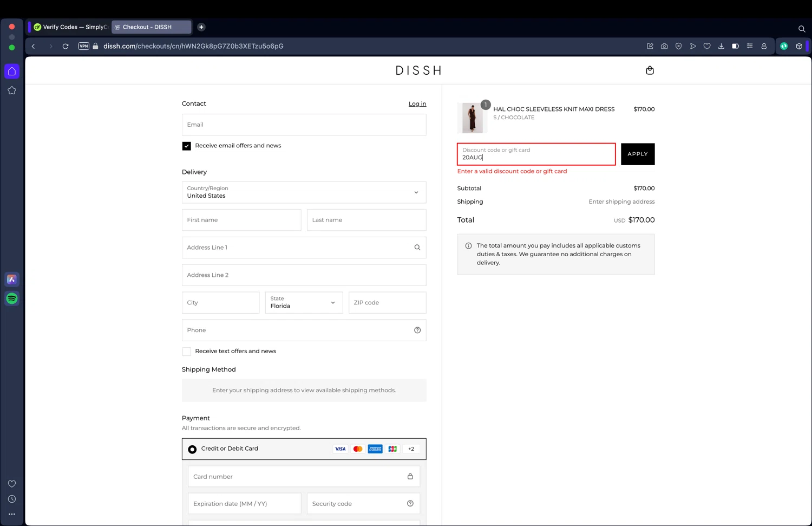Click the info icon in customs notice

point(468,246)
